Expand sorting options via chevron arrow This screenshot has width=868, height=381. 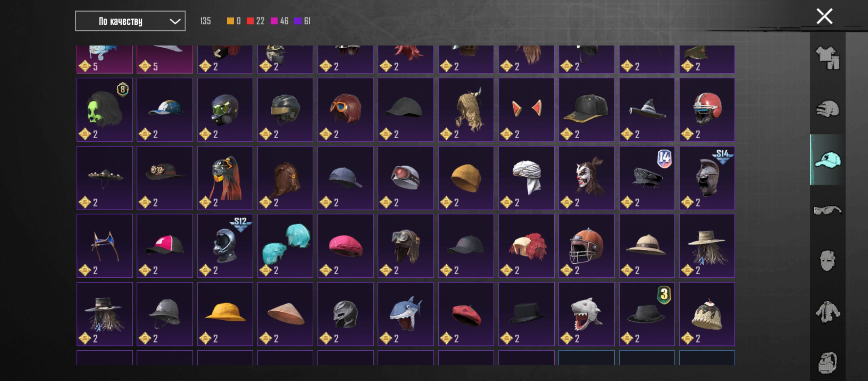click(175, 21)
